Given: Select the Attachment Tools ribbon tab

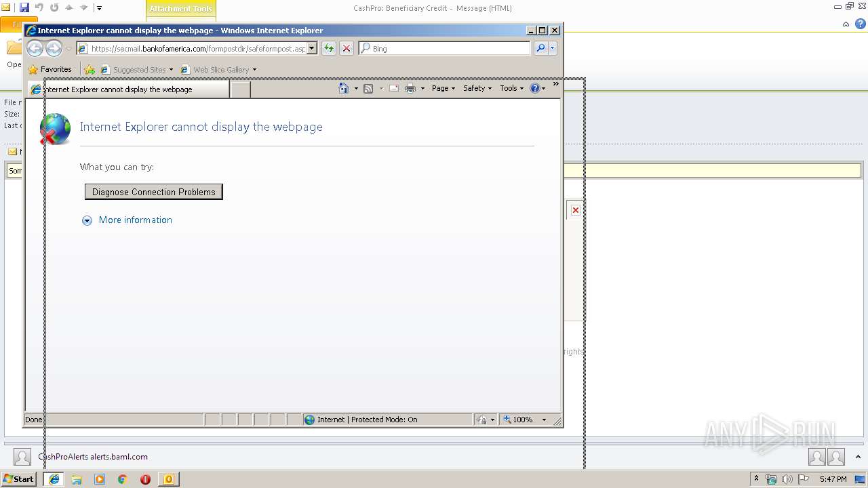Looking at the screenshot, I should tap(181, 9).
